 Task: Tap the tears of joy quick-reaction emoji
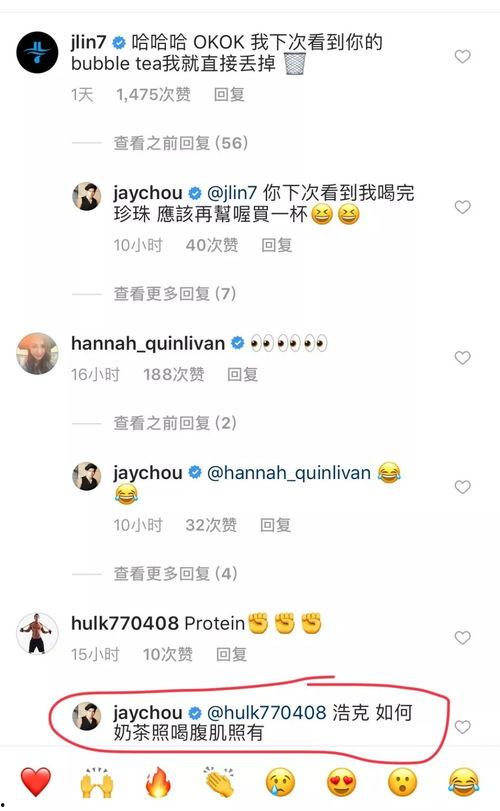click(464, 782)
